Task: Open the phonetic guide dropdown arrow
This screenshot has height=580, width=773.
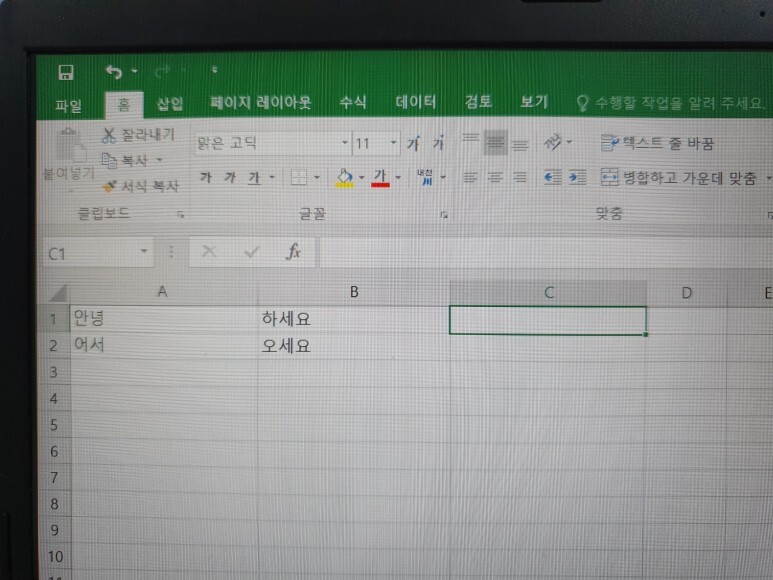Action: click(x=443, y=177)
